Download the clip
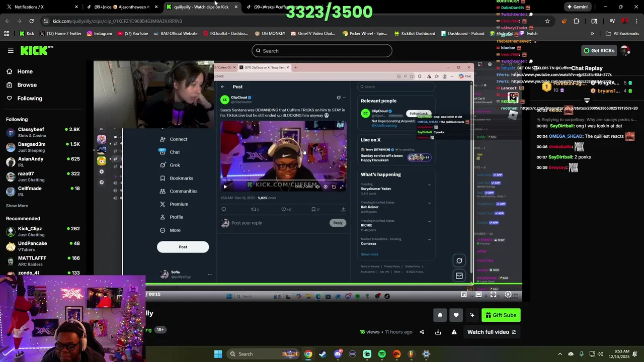644x362 pixels. point(438,332)
